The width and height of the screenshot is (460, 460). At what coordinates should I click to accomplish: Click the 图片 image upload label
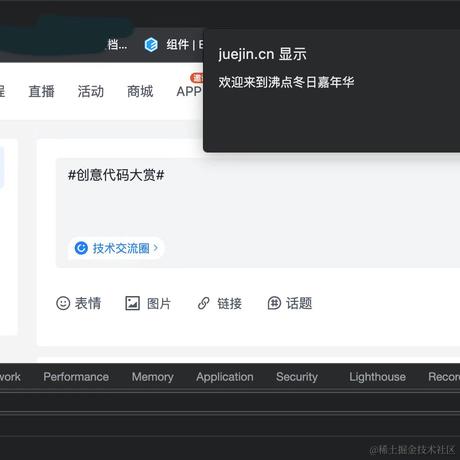159,303
